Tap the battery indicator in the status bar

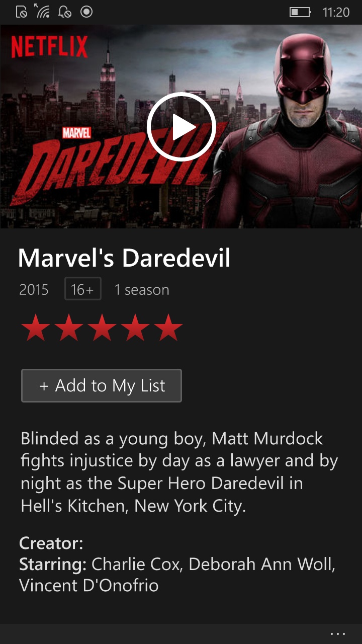[300, 12]
